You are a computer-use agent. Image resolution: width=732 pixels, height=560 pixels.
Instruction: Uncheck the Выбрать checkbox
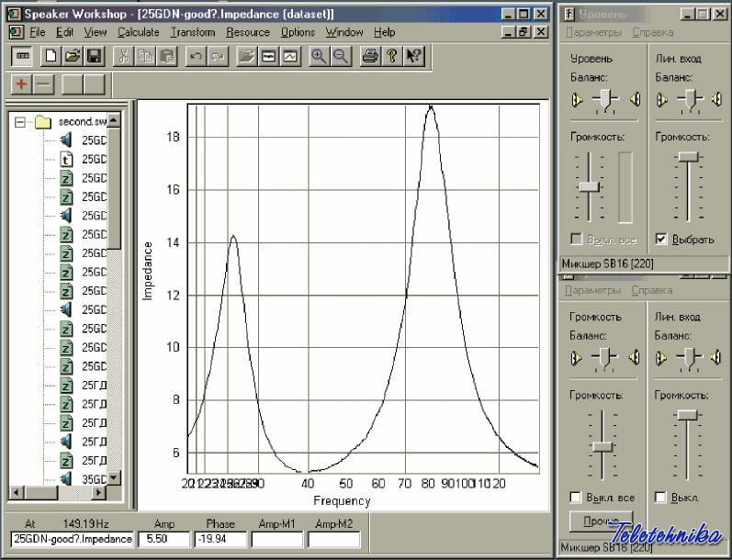[x=661, y=240]
